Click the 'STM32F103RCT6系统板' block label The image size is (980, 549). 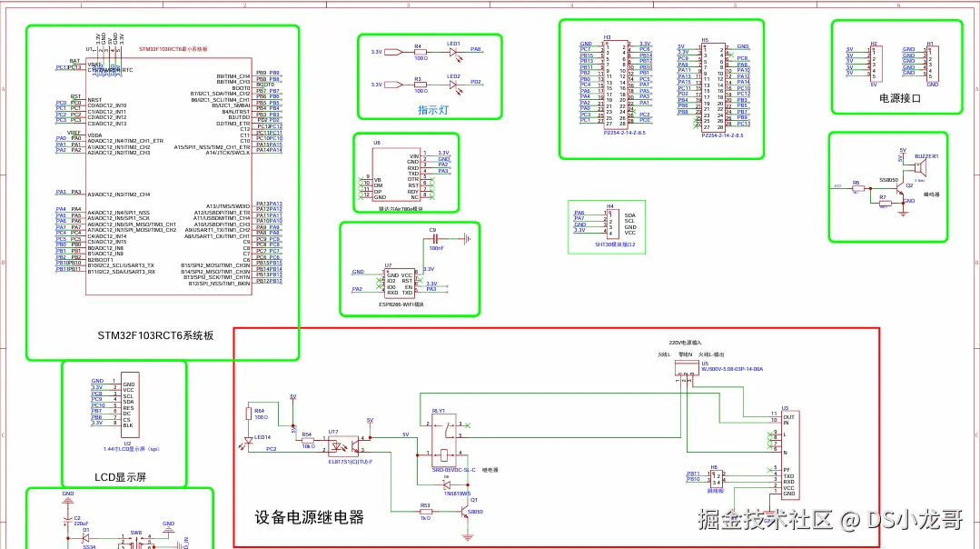tap(155, 335)
